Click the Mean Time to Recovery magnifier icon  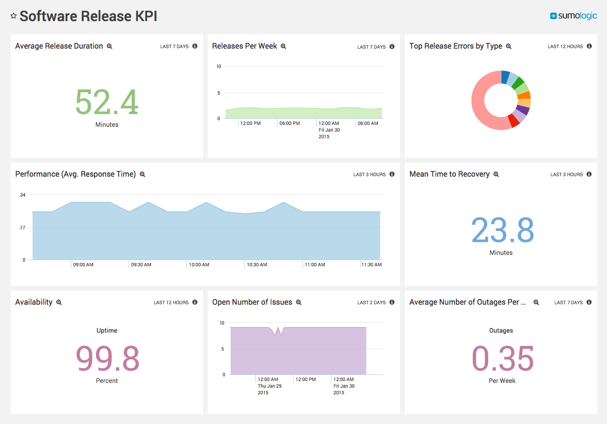[497, 175]
